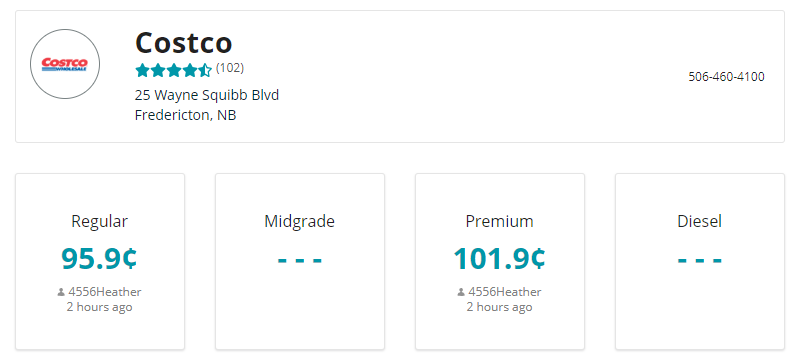Click the 506-460-4100 phone number

click(x=726, y=77)
